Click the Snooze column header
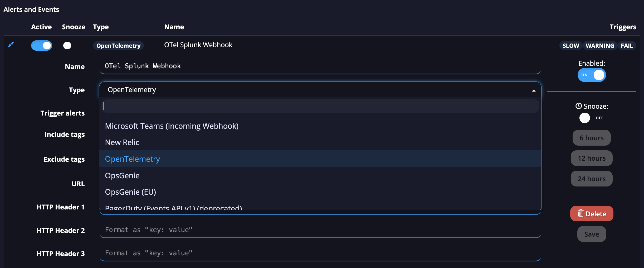Screen dimensions: 644x268 pos(74,27)
